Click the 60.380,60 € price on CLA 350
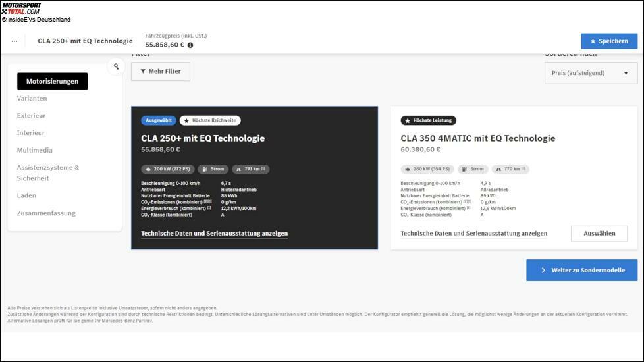Viewport: 644px width, 362px height. (x=420, y=150)
